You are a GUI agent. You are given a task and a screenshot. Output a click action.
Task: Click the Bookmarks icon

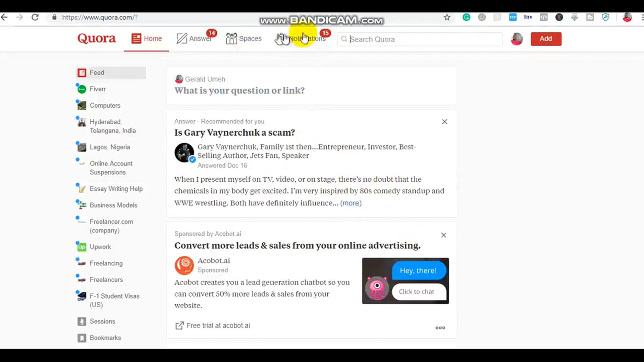click(82, 338)
